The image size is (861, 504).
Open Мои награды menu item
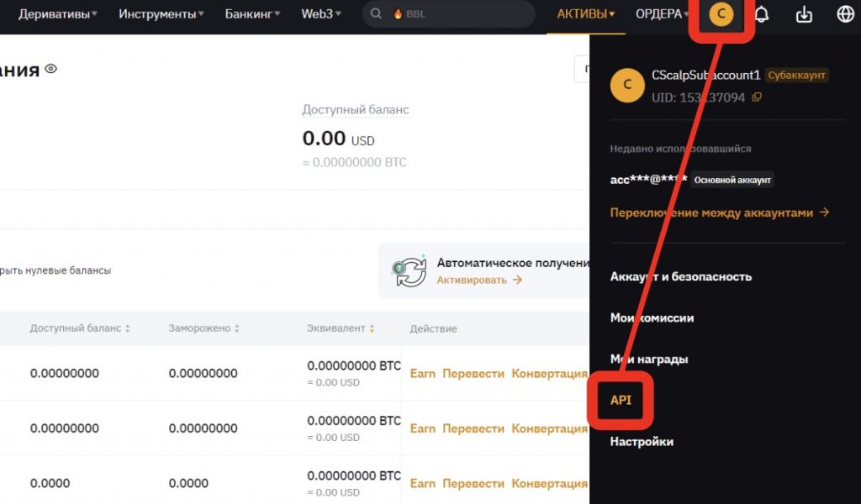click(649, 360)
